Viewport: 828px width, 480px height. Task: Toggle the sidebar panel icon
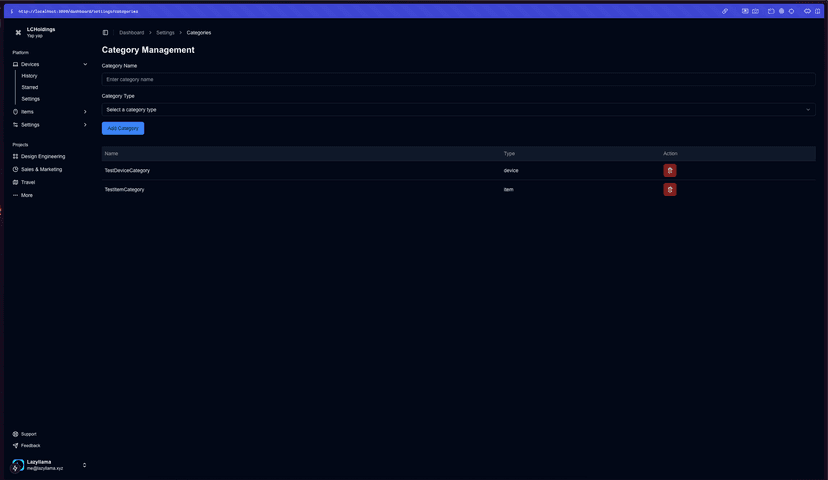[106, 33]
